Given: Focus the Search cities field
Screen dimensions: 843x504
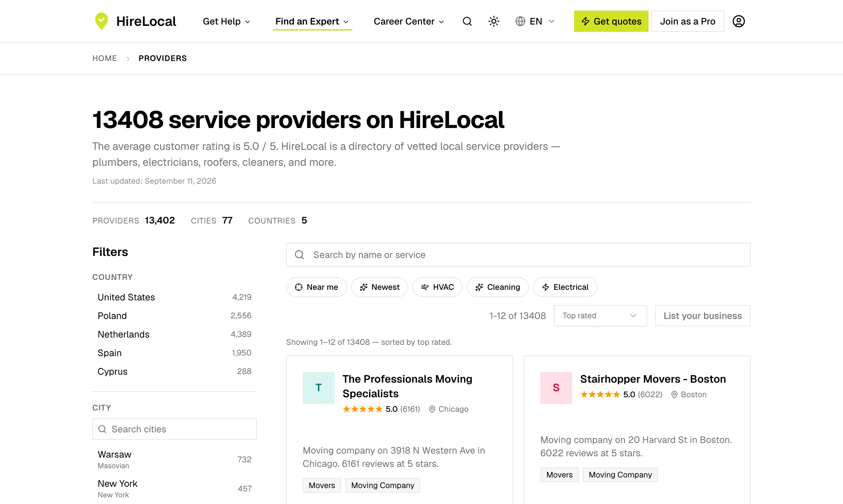Looking at the screenshot, I should click(x=174, y=429).
